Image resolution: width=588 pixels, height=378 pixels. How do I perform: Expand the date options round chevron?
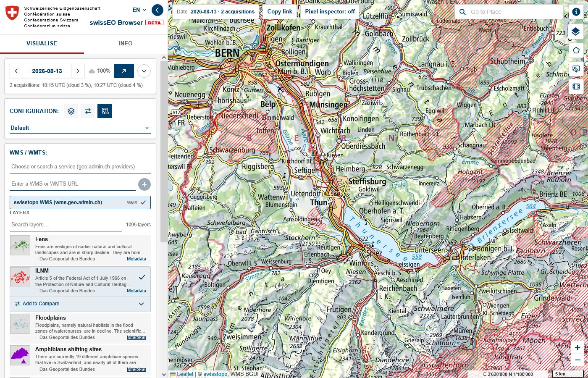pyautogui.click(x=144, y=71)
